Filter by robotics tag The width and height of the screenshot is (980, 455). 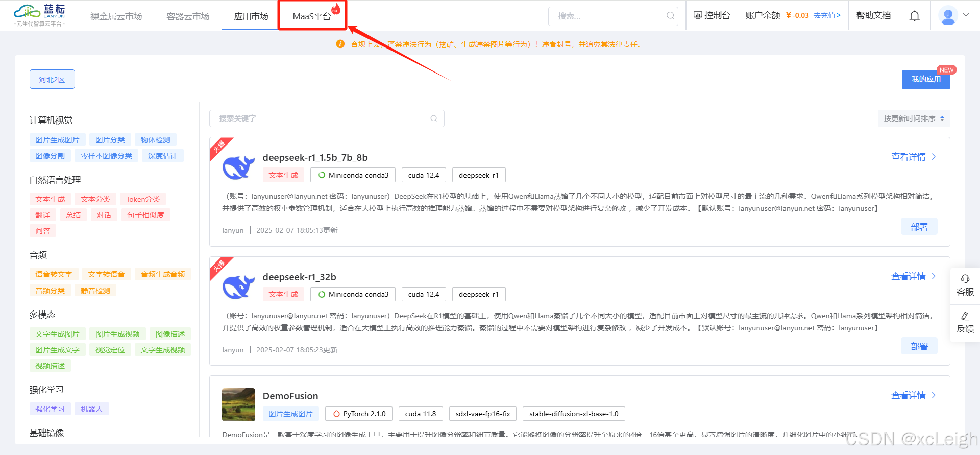(92, 409)
